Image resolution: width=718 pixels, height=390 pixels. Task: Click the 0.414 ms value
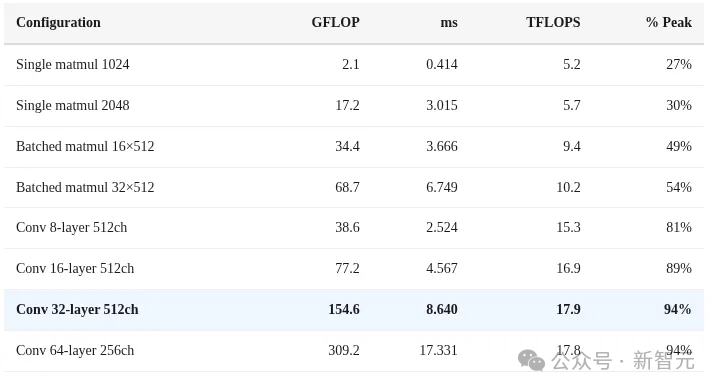(442, 65)
